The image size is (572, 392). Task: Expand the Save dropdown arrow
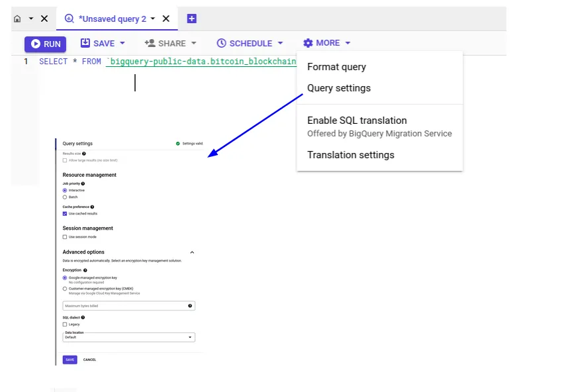coord(122,43)
